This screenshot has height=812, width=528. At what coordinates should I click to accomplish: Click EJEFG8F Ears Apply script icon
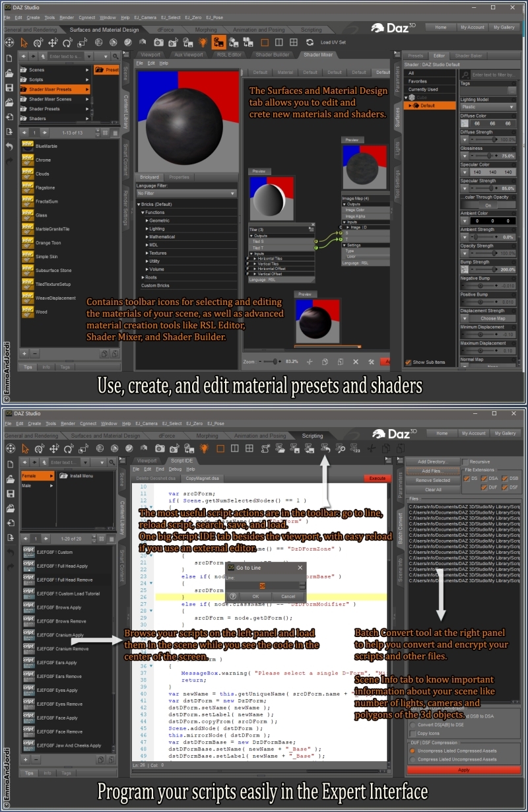28,662
